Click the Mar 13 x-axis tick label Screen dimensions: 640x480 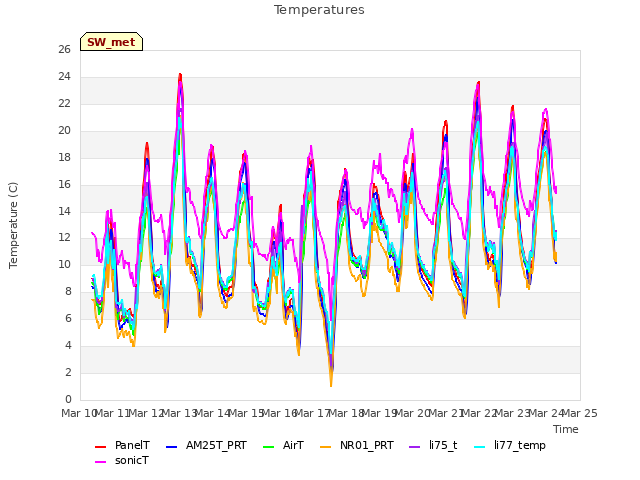(179, 413)
